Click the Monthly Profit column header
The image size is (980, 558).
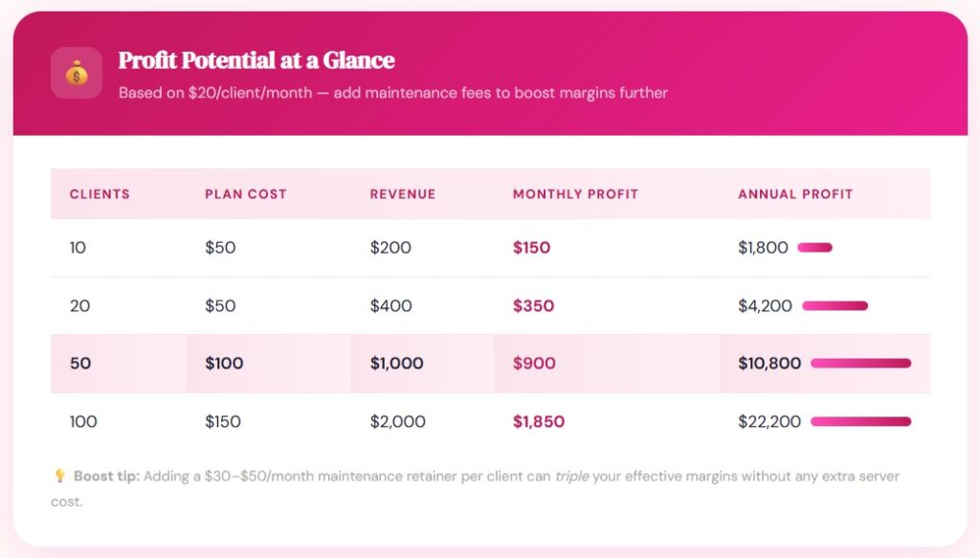575,194
